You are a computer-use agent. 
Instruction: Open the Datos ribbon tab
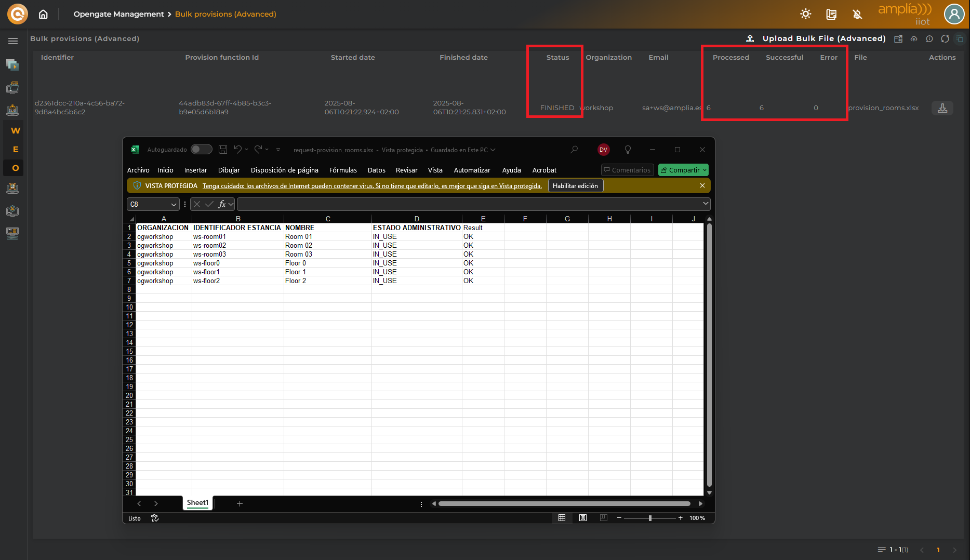point(376,170)
